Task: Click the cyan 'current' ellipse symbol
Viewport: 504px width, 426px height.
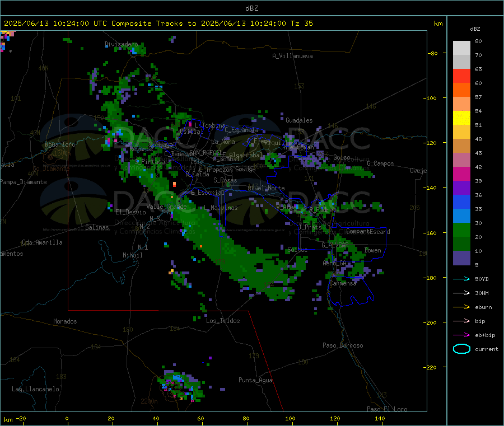Action: click(461, 349)
